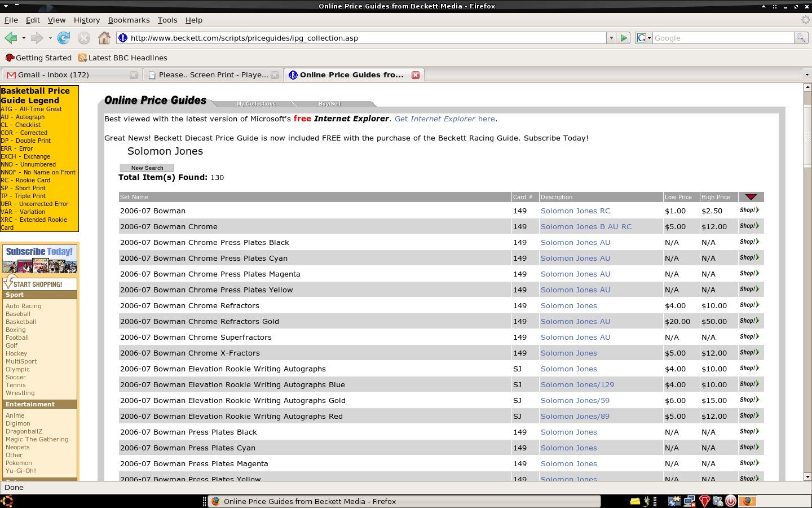Open the Solomon Jones/129 link
This screenshot has height=508, width=812.
coord(577,384)
